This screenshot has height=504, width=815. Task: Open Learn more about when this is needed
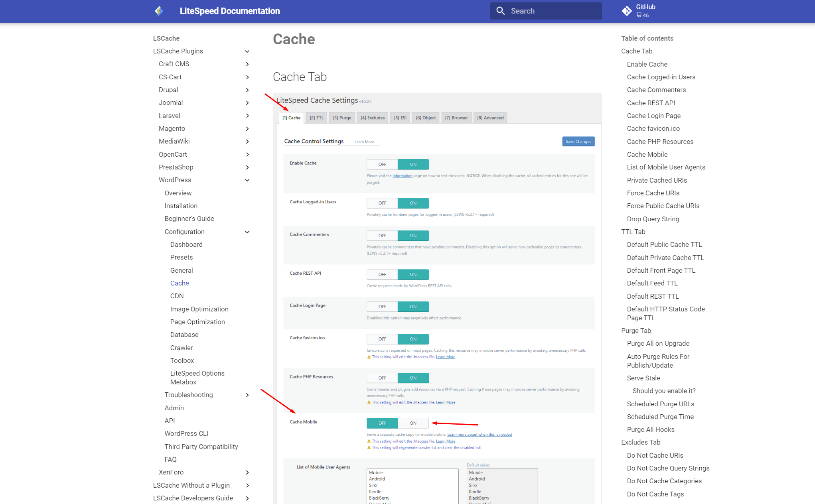[x=479, y=435]
